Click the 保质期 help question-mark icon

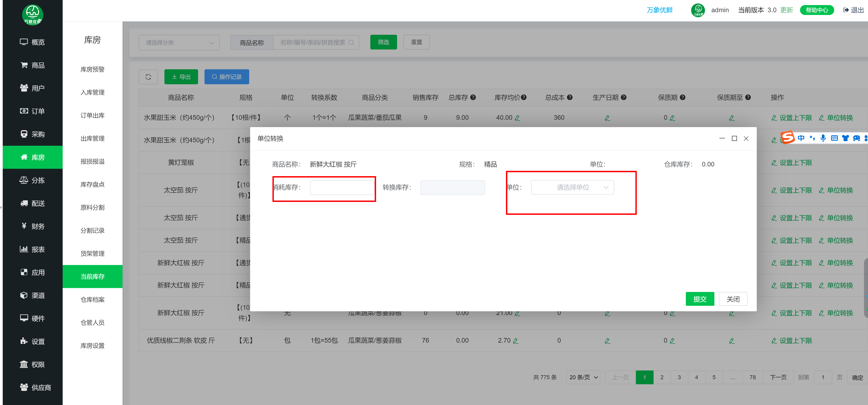coord(683,97)
